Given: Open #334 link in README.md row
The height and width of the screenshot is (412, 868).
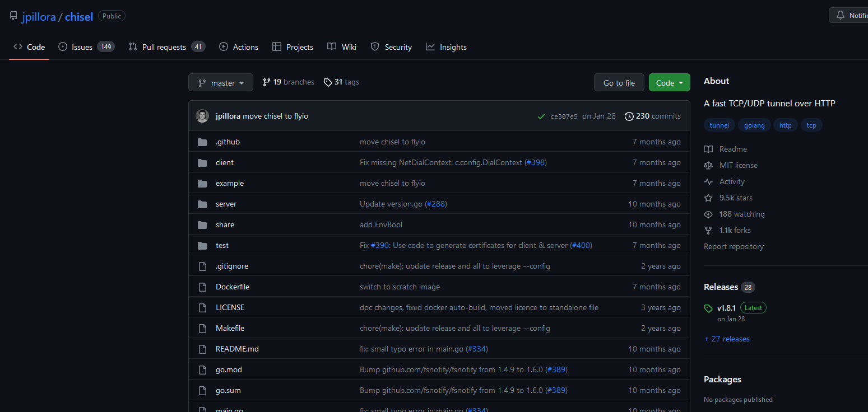Looking at the screenshot, I should click(x=477, y=349).
